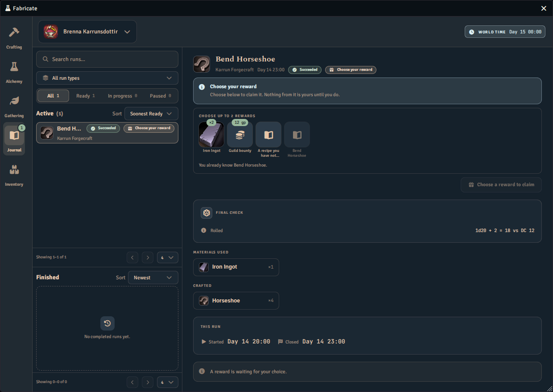Open the Inventory boxes sidebar icon
The height and width of the screenshot is (392, 553).
click(14, 170)
